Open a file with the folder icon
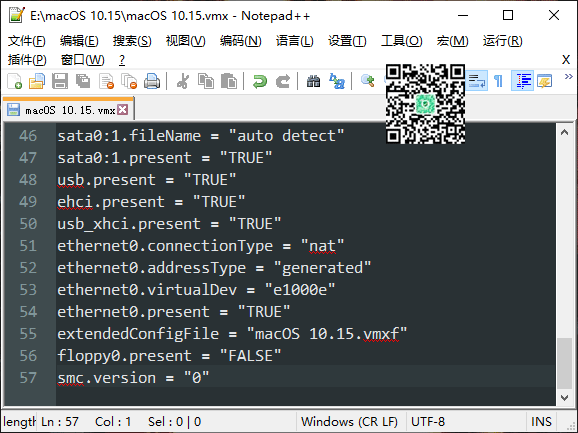 click(x=37, y=81)
